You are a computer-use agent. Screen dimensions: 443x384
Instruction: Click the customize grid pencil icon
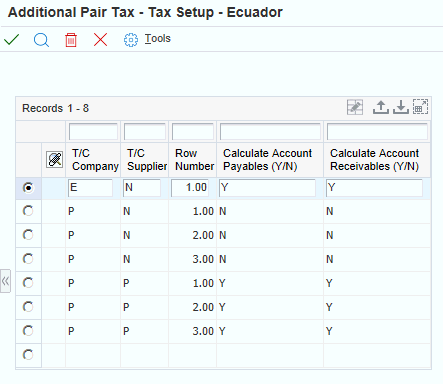[x=355, y=107]
